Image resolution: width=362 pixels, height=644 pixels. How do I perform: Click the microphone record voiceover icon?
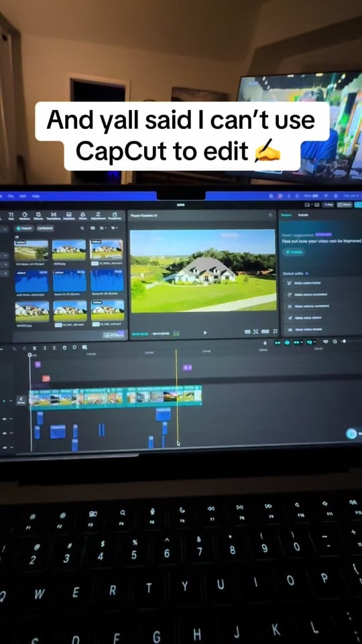265,343
